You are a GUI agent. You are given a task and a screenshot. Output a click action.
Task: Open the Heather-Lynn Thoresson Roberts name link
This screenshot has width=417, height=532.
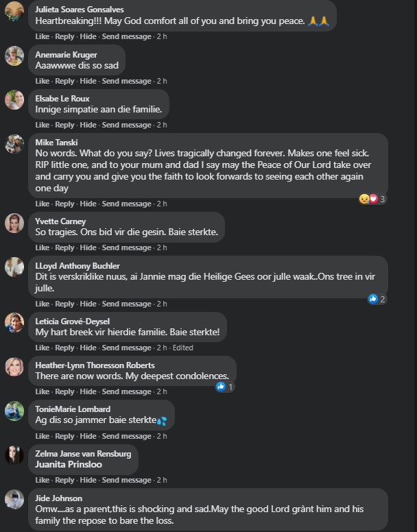pos(95,365)
